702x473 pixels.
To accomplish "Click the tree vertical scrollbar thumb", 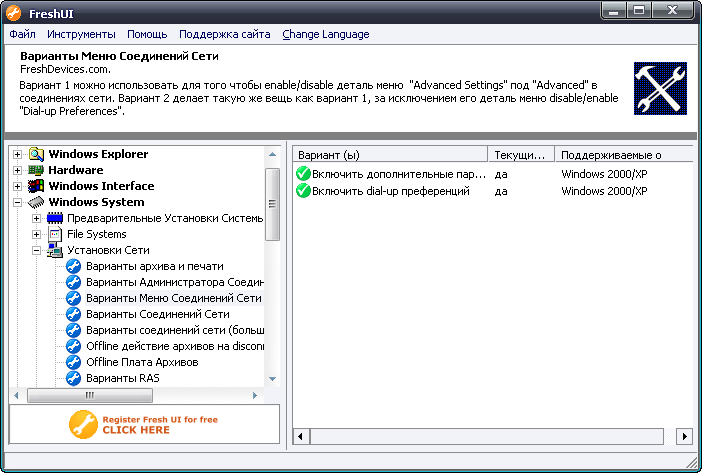I will (272, 204).
